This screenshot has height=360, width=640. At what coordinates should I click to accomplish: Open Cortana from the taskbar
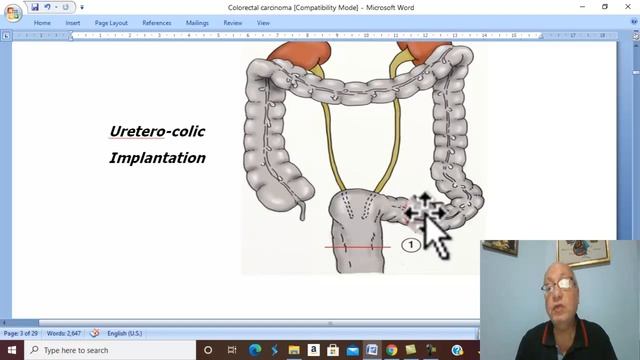coord(208,350)
